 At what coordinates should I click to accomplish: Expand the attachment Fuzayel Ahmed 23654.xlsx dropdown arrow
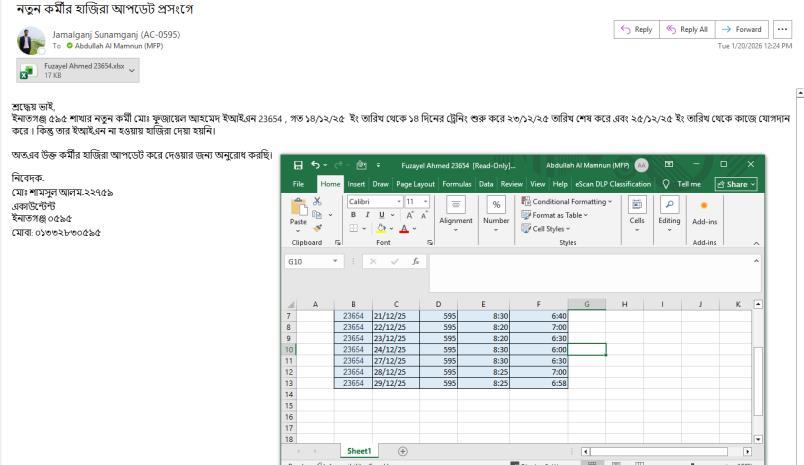click(x=133, y=71)
